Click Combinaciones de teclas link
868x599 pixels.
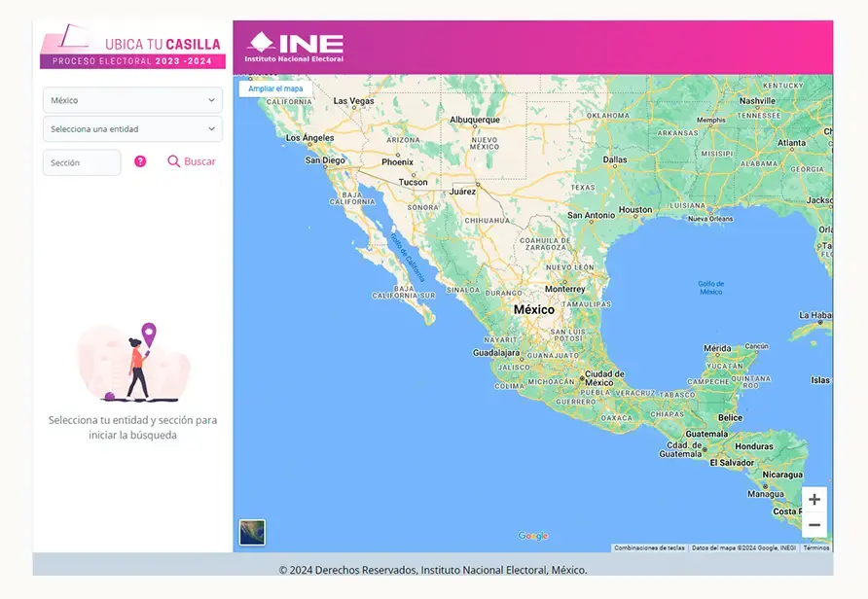[649, 547]
